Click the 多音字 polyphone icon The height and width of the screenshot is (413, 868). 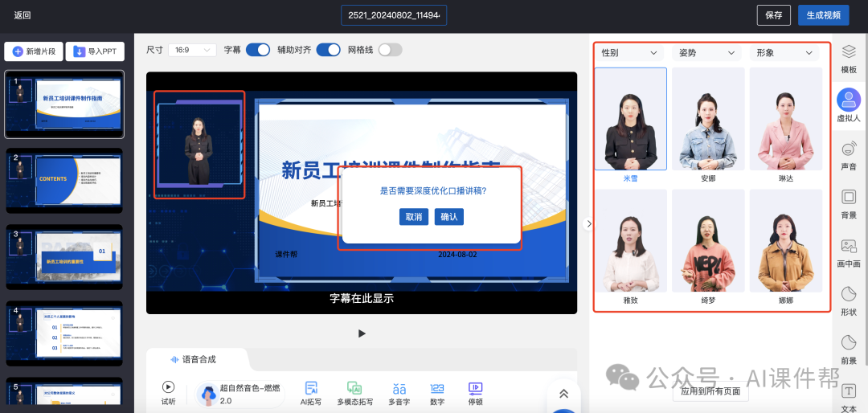pyautogui.click(x=399, y=388)
